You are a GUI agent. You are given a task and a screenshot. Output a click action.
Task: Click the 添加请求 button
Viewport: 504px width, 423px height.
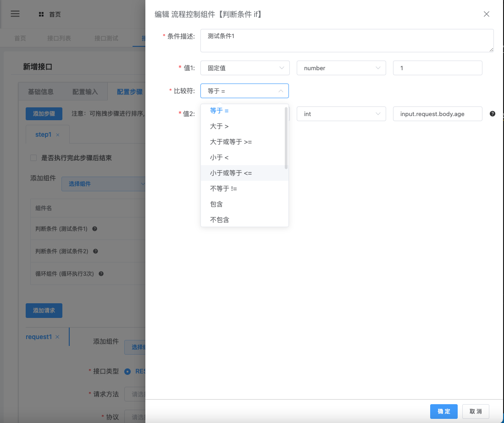[44, 311]
